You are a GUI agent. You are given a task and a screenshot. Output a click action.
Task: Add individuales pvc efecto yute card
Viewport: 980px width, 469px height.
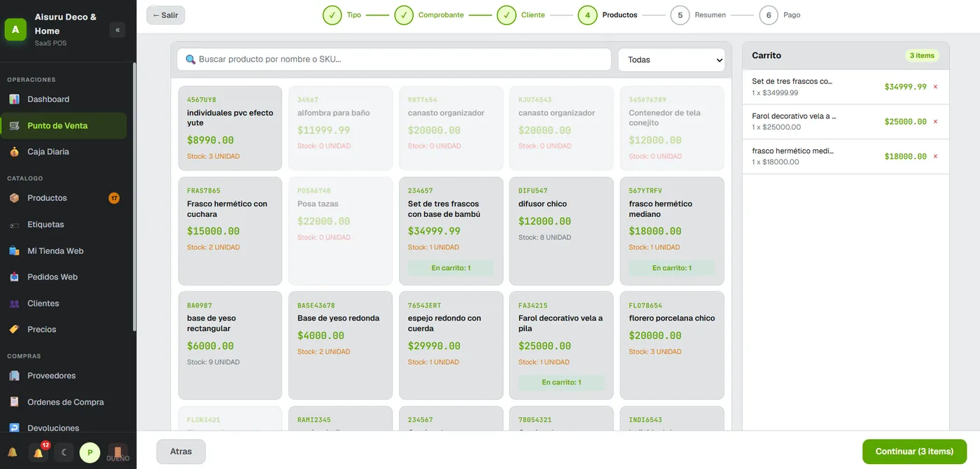(230, 128)
